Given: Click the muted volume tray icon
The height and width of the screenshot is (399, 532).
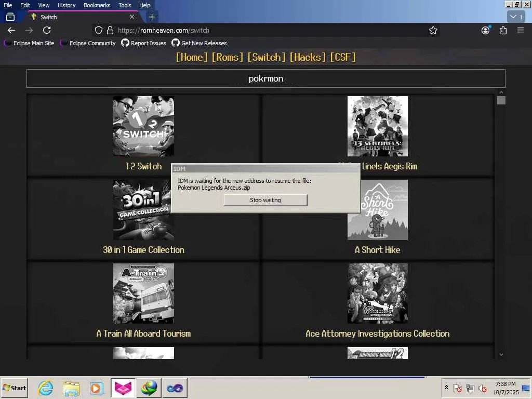Looking at the screenshot, I should pos(483,388).
